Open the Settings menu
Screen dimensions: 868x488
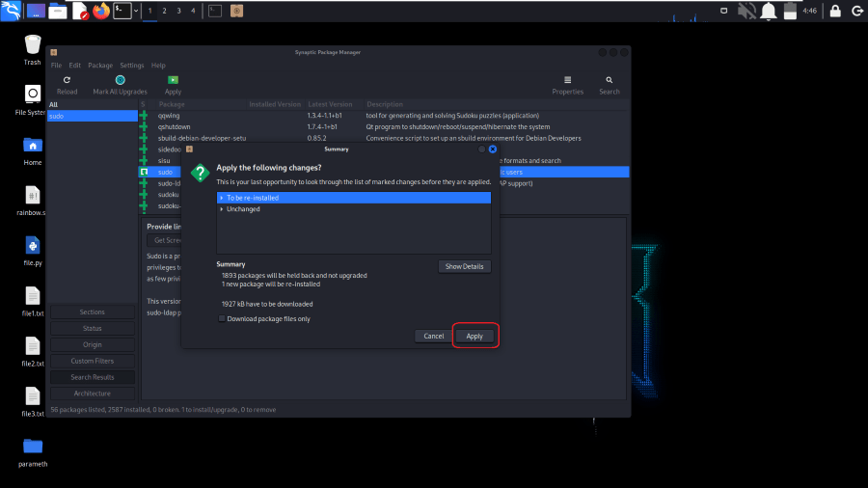[x=132, y=66]
